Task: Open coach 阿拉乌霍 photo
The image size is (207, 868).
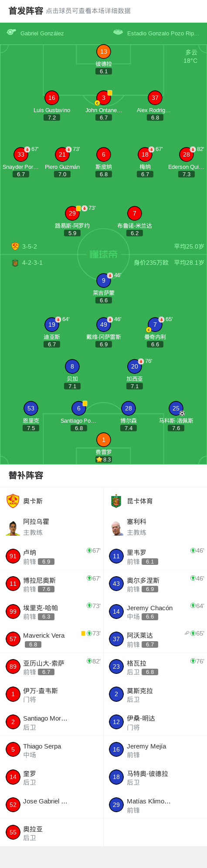Action: tap(13, 528)
